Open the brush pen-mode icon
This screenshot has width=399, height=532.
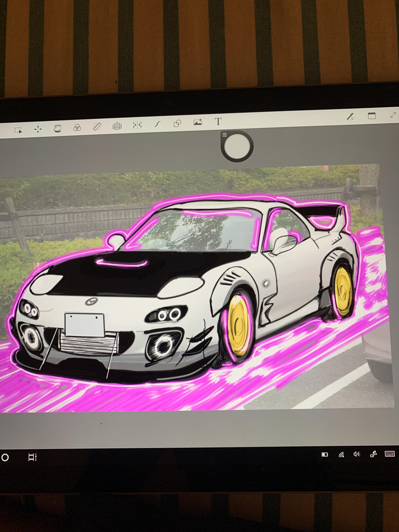point(350,117)
